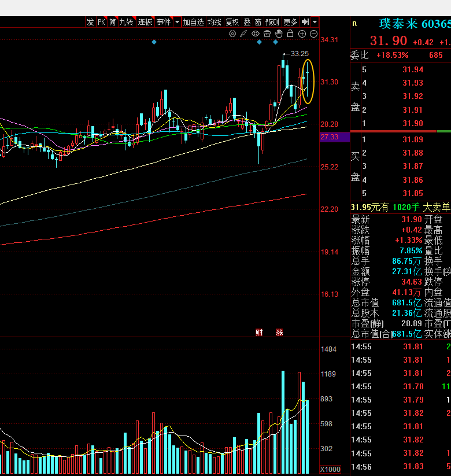Click the 发 toolbar button
Image resolution: width=451 pixels, height=476 pixels.
click(90, 22)
